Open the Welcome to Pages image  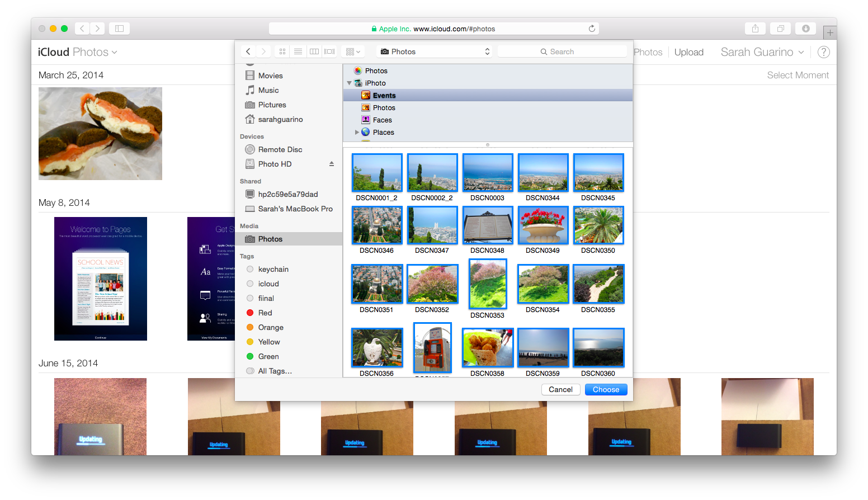[x=101, y=279]
